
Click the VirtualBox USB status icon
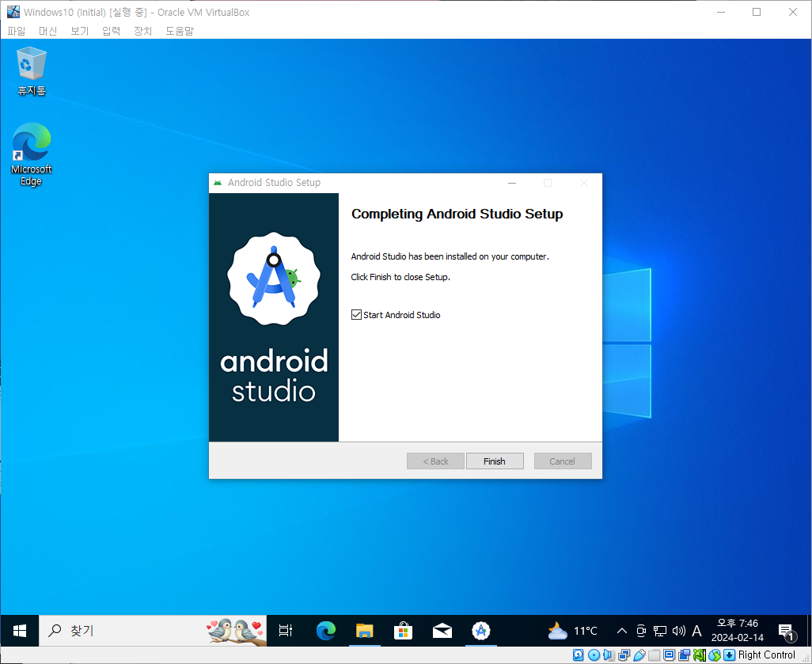[639, 655]
